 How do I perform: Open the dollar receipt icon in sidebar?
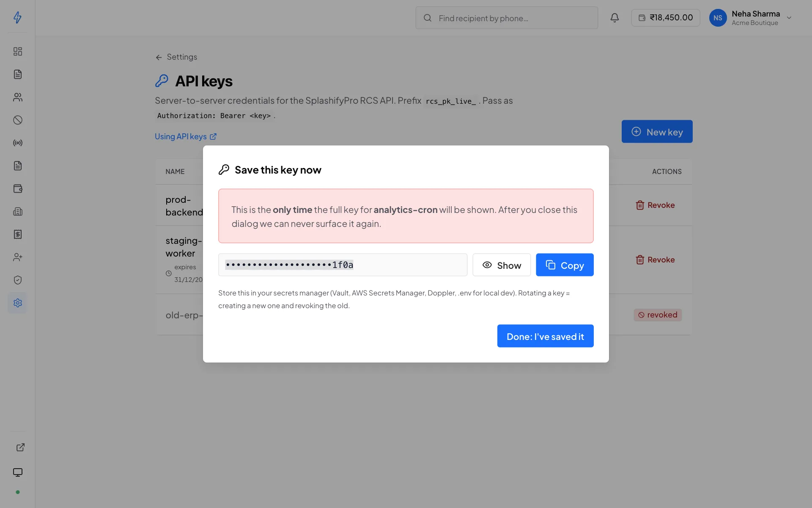[17, 235]
